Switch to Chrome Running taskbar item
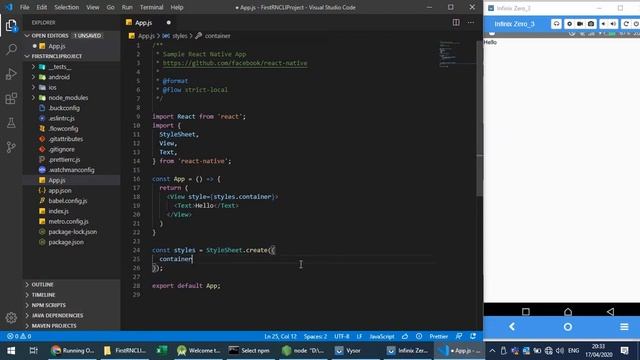The image size is (640, 360). 73,351
